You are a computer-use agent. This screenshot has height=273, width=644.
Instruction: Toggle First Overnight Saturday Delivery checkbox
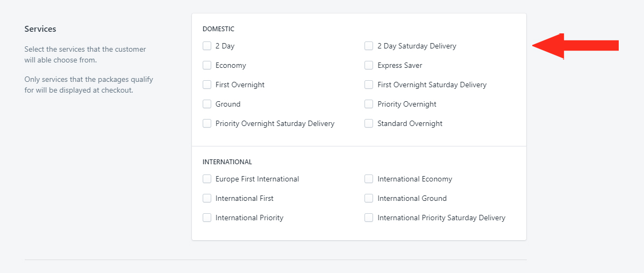[x=369, y=85]
